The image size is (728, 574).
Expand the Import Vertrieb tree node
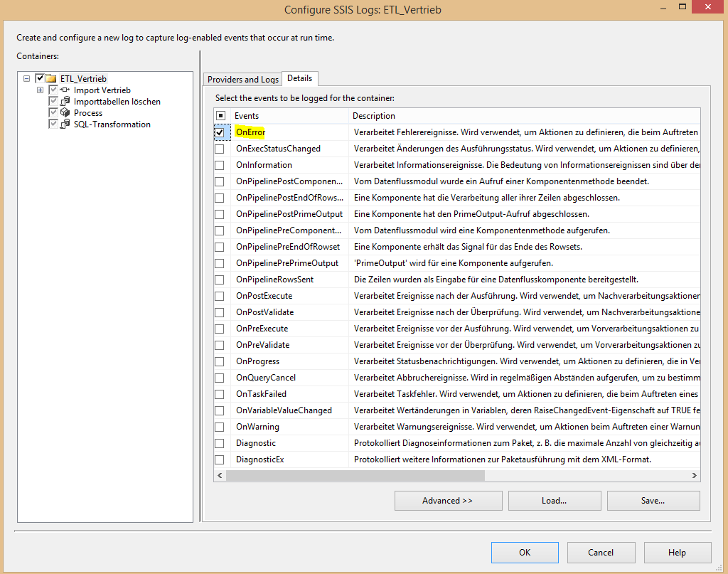41,90
